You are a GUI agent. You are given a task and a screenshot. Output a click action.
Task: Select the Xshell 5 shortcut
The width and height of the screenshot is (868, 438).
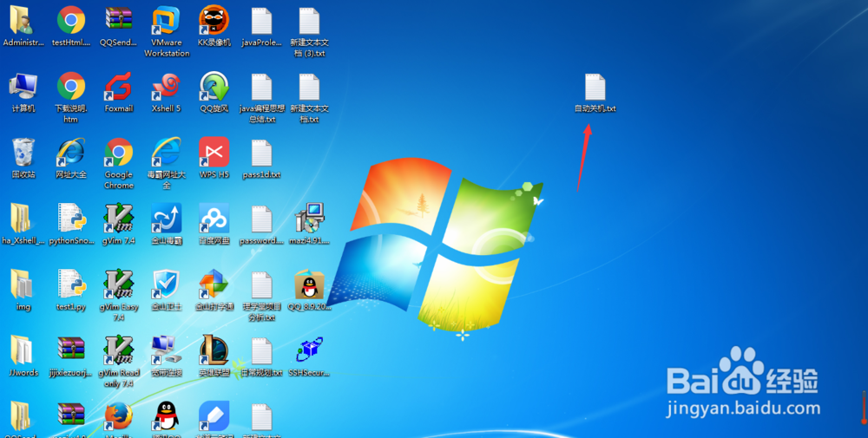[x=167, y=92]
